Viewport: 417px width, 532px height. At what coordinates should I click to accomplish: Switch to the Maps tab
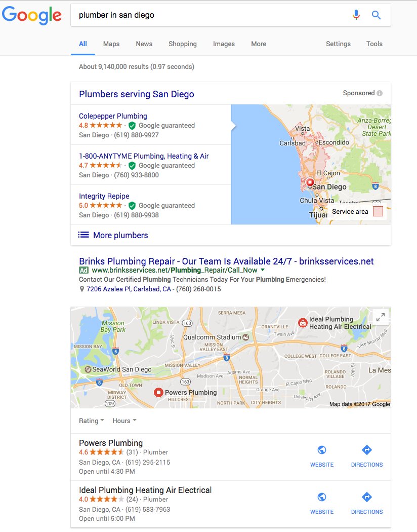tap(111, 44)
